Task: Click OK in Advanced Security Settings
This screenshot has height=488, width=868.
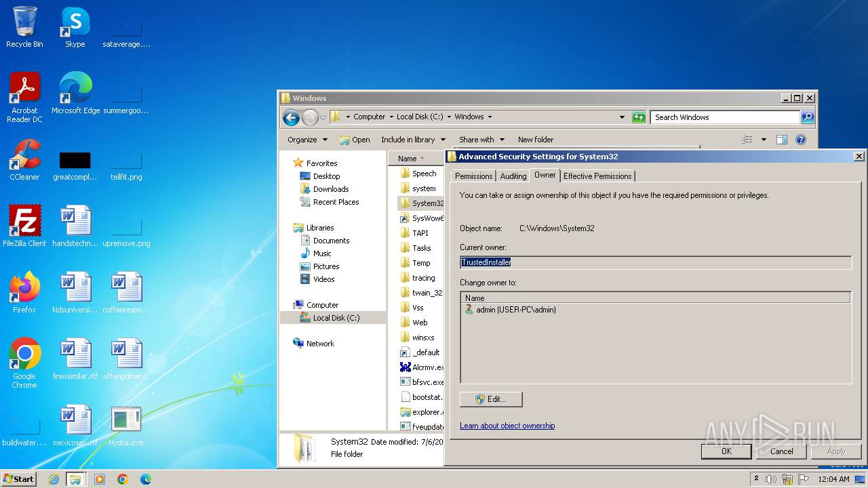Action: [726, 451]
